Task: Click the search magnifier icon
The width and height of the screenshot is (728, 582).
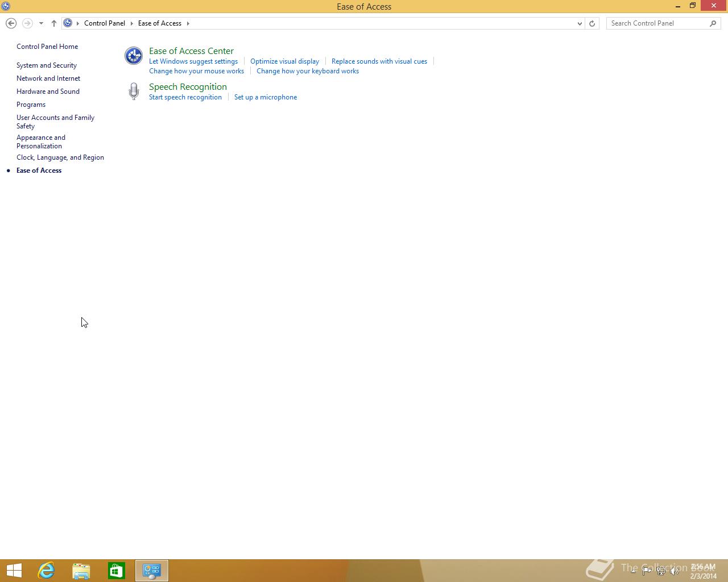Action: pos(713,23)
